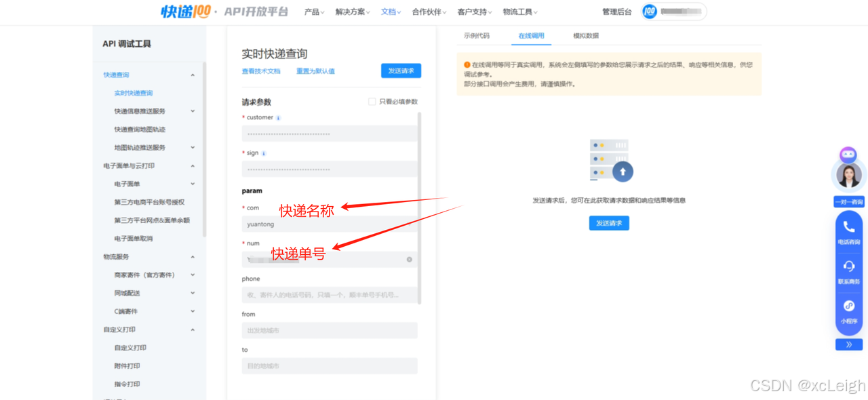Screen dimensions: 868x400
Task: Click the chatbot icon above the avatar
Action: point(848,155)
